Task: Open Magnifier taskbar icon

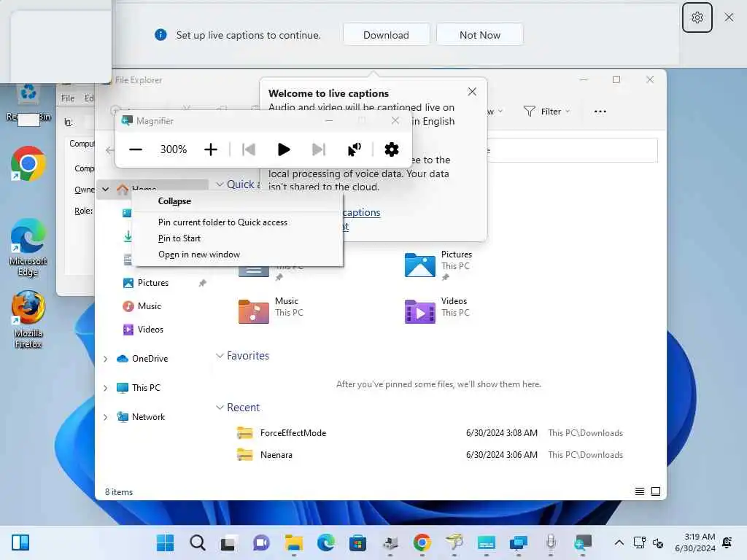Action: tap(583, 542)
